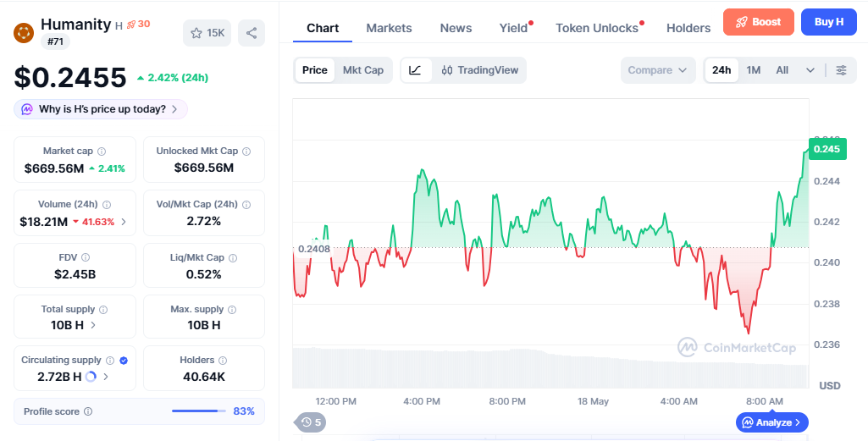
Task: Open FDV info icon
Action: (x=86, y=257)
